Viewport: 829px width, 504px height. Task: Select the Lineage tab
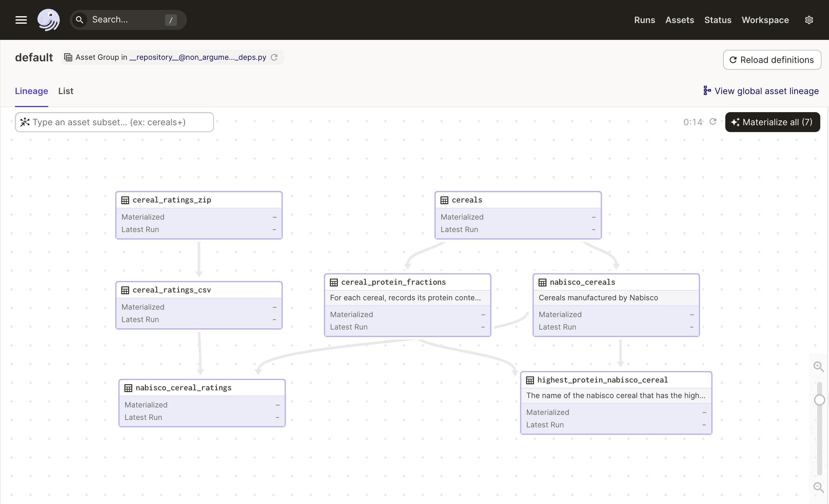[x=31, y=91]
